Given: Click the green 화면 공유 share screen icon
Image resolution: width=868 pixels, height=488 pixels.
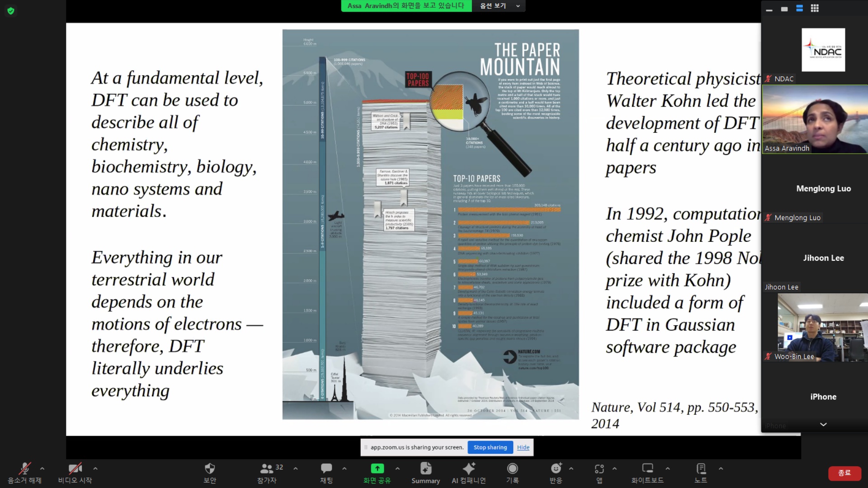Looking at the screenshot, I should click(x=377, y=469).
